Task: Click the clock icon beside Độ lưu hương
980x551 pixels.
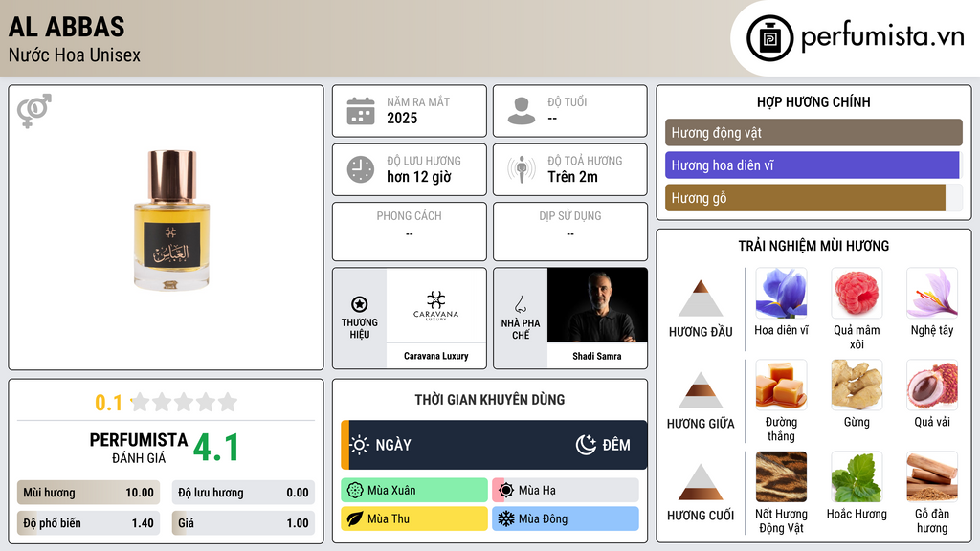Action: 361,169
